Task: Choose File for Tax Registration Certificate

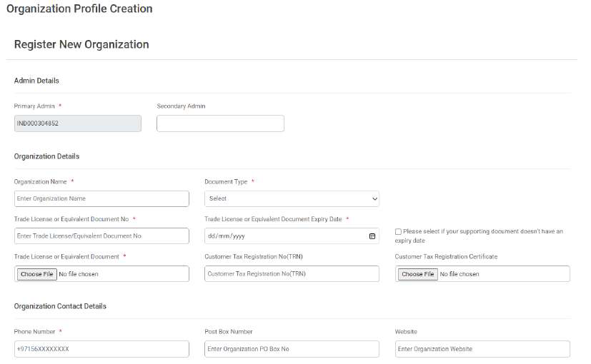Action: (x=418, y=274)
